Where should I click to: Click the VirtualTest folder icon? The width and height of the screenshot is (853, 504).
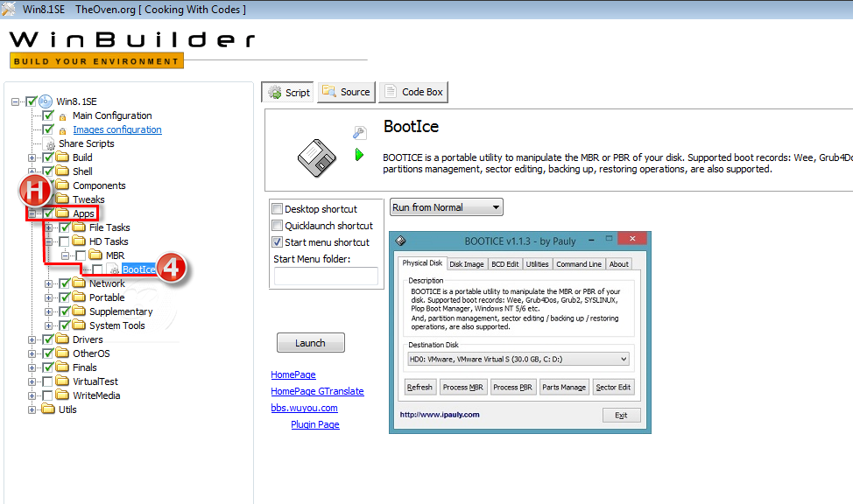tap(62, 381)
